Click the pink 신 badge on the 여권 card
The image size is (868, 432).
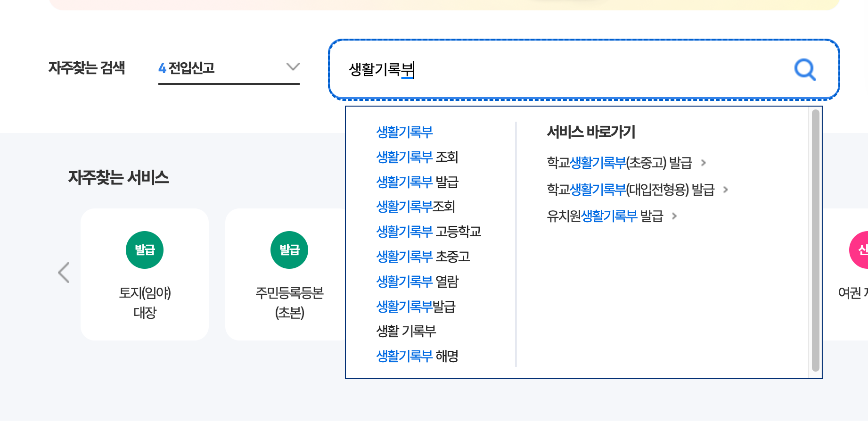[x=861, y=249]
